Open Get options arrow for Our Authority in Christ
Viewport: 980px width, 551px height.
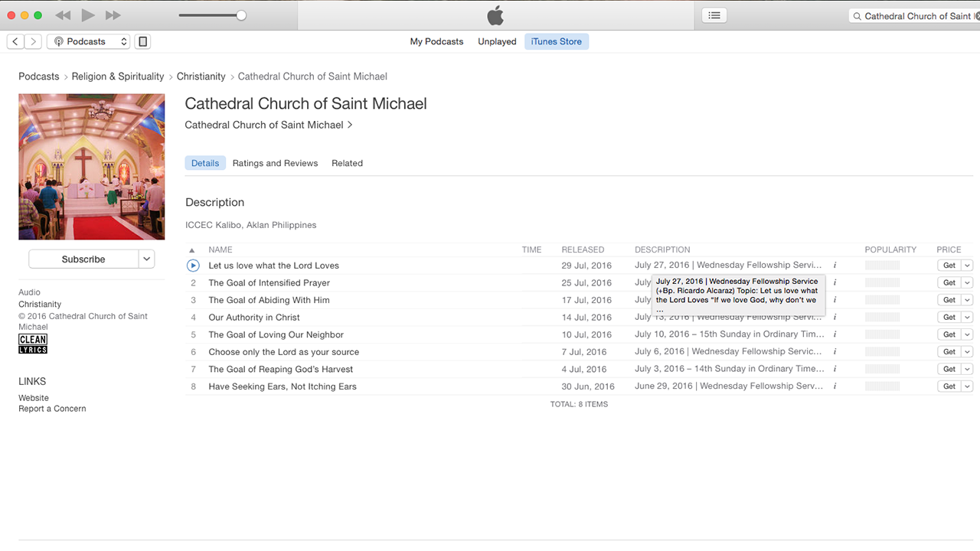(967, 318)
